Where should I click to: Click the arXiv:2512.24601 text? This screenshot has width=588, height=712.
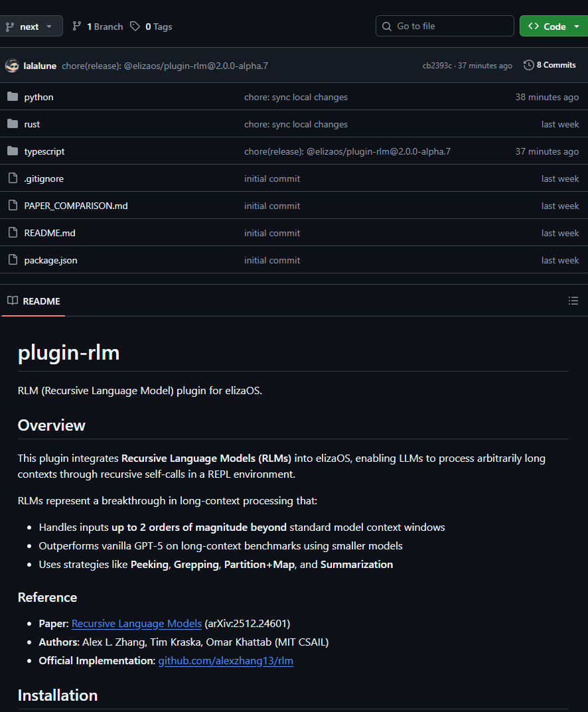[x=248, y=624]
